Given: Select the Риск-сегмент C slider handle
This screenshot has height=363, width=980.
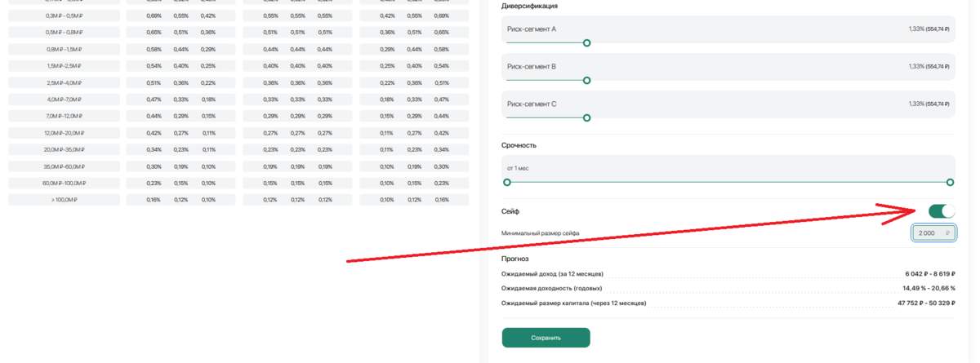Looking at the screenshot, I should (586, 118).
